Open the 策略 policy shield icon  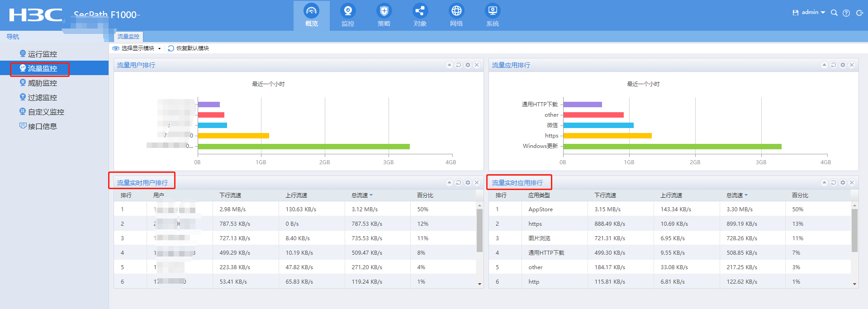point(384,15)
